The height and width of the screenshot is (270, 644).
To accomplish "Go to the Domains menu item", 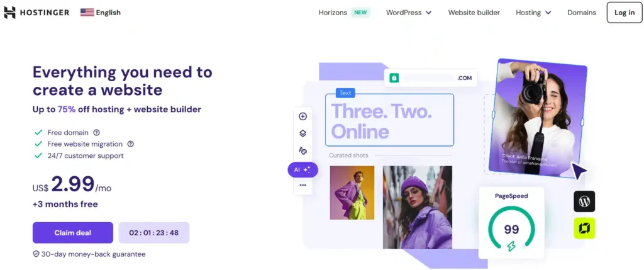I will (x=582, y=13).
